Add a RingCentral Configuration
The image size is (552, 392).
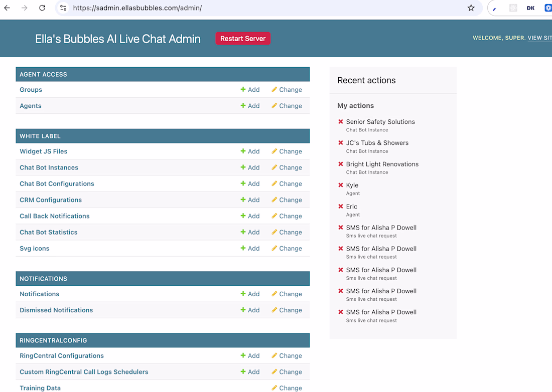pos(250,356)
